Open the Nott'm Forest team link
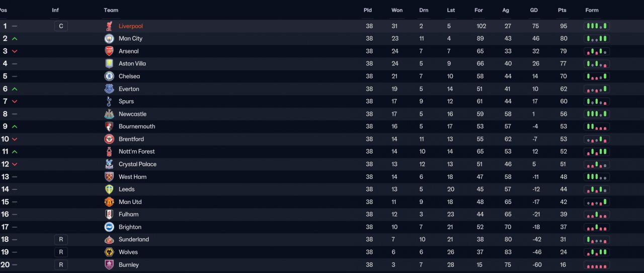Viewport: 644px width, 273px height. [x=137, y=152]
